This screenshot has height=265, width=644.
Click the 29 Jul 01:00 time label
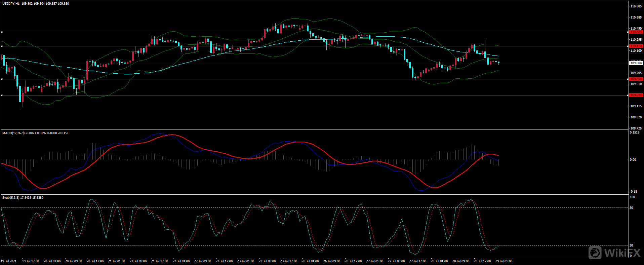point(504,261)
